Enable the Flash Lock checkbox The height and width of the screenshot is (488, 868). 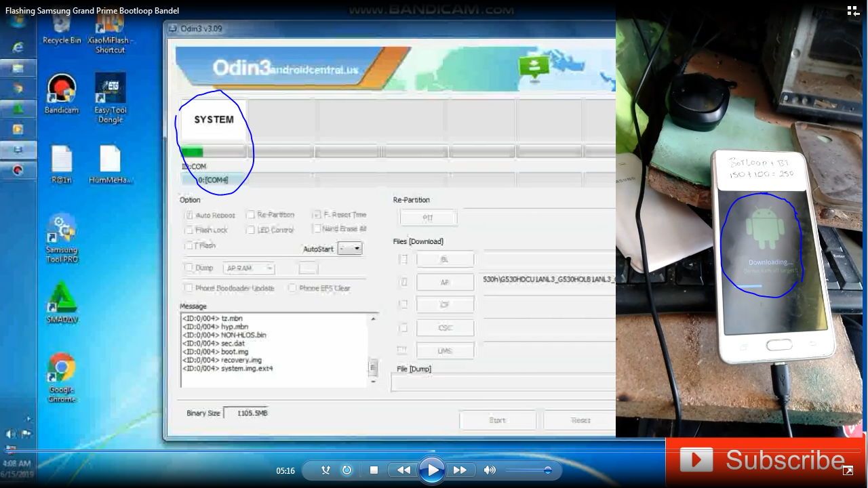189,230
